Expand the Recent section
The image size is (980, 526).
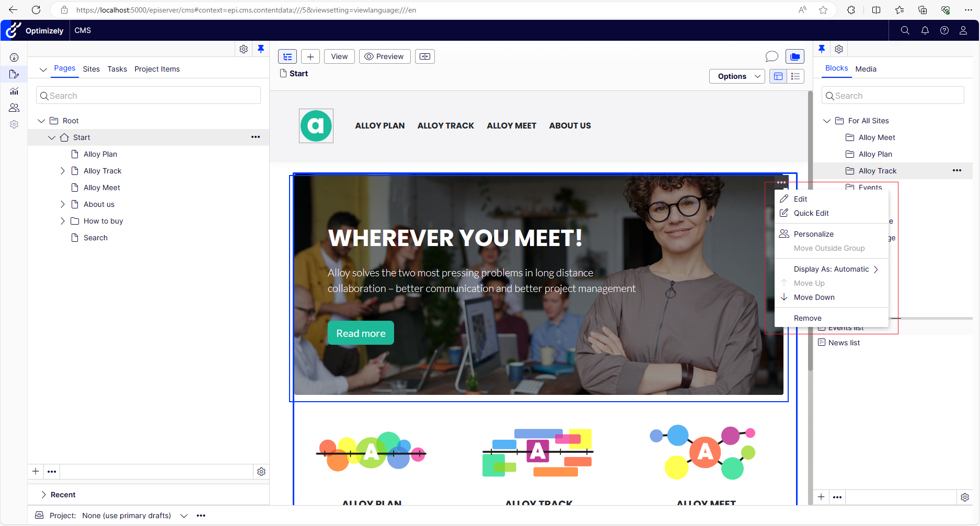(x=44, y=495)
